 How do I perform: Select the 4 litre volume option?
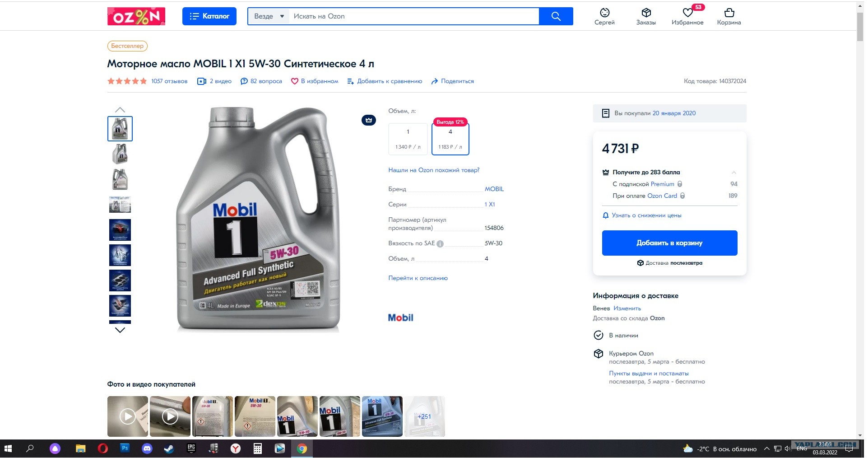click(450, 139)
